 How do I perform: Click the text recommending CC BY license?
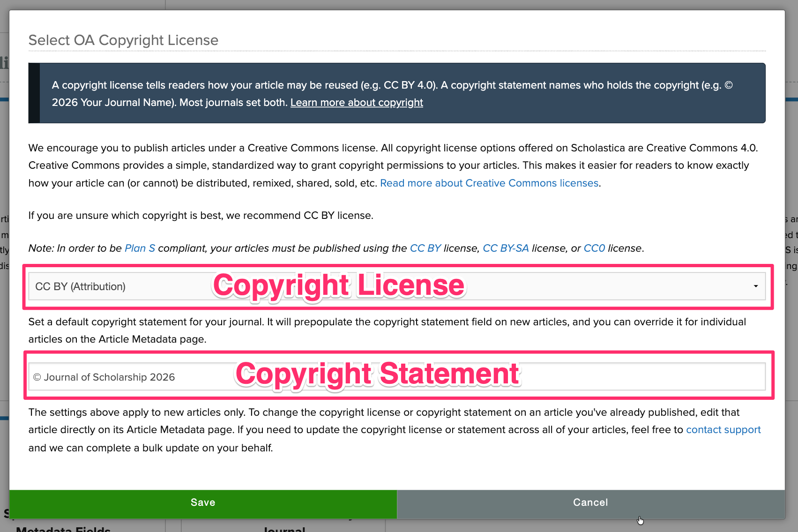click(201, 216)
